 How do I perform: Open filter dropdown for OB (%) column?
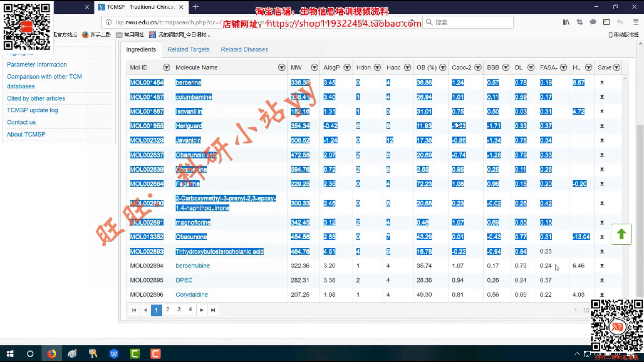point(443,67)
